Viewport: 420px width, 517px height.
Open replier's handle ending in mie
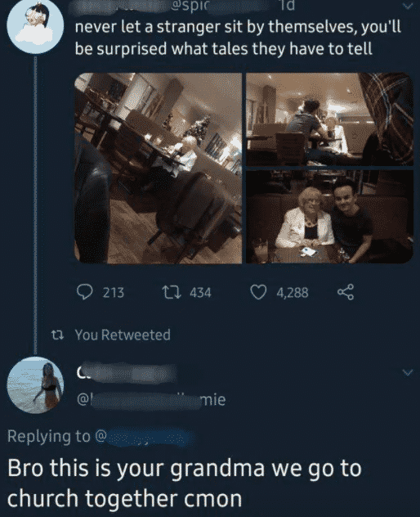151,400
